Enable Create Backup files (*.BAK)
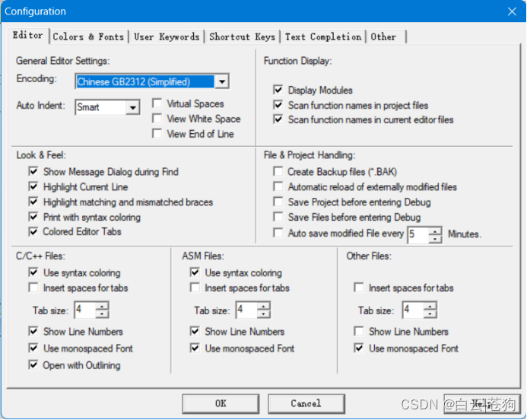The height and width of the screenshot is (420, 527). pos(278,171)
